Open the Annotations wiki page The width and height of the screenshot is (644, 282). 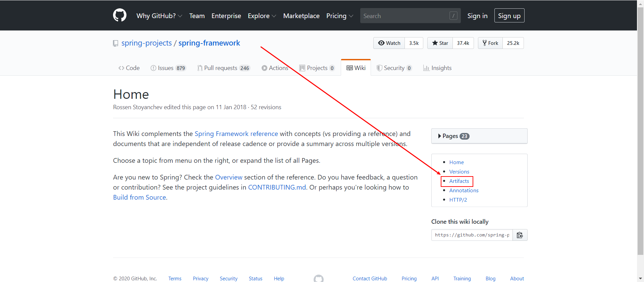tap(464, 190)
